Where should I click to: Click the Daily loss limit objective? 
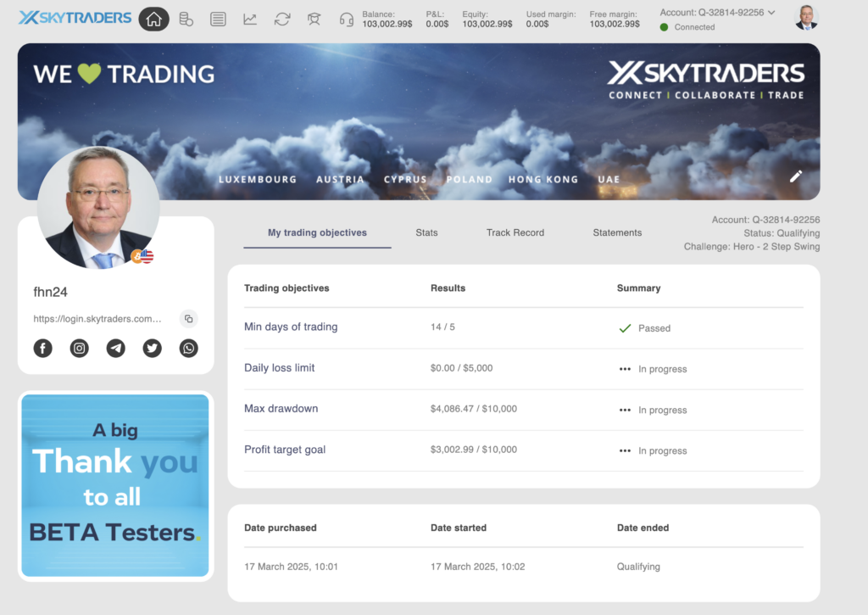(x=279, y=368)
